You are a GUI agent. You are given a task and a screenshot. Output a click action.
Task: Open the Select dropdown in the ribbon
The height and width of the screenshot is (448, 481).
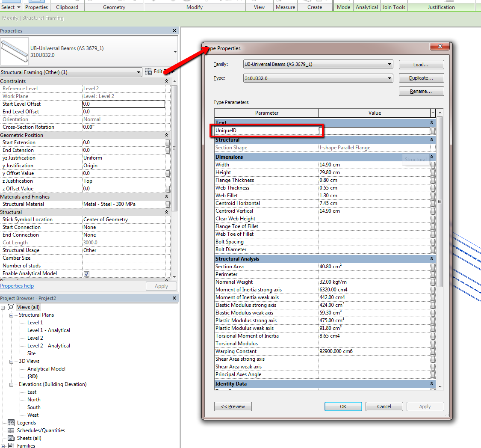[x=19, y=7]
